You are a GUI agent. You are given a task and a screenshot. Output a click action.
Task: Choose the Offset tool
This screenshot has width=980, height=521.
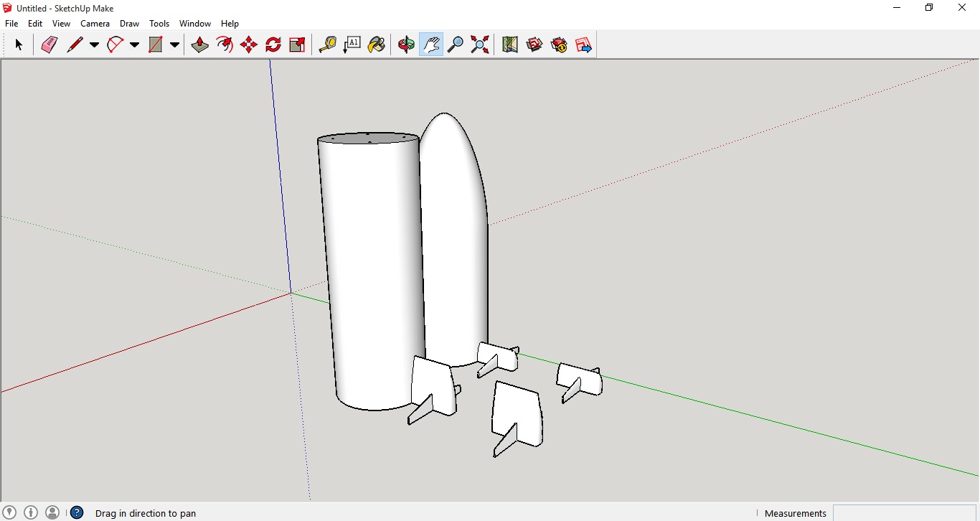point(225,45)
